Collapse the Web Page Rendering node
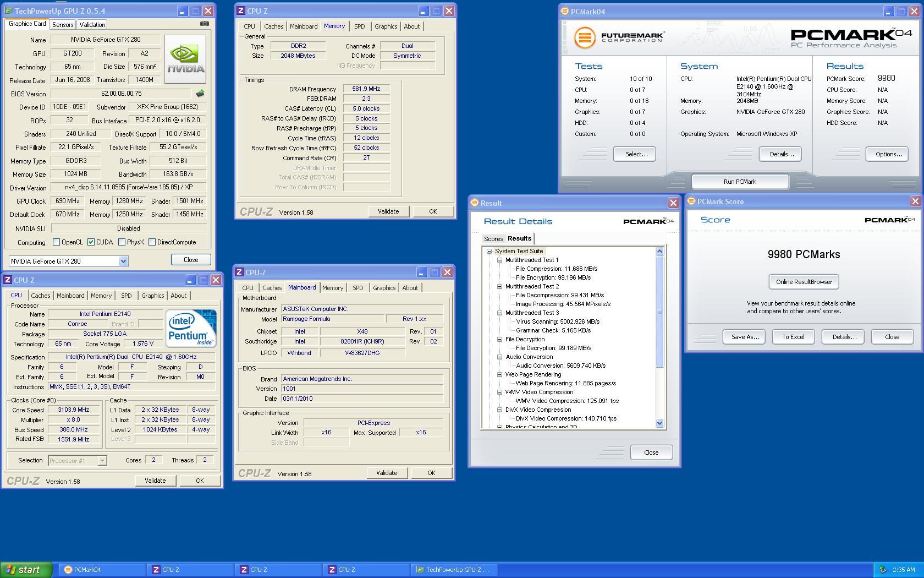924x578 pixels. tap(499, 374)
